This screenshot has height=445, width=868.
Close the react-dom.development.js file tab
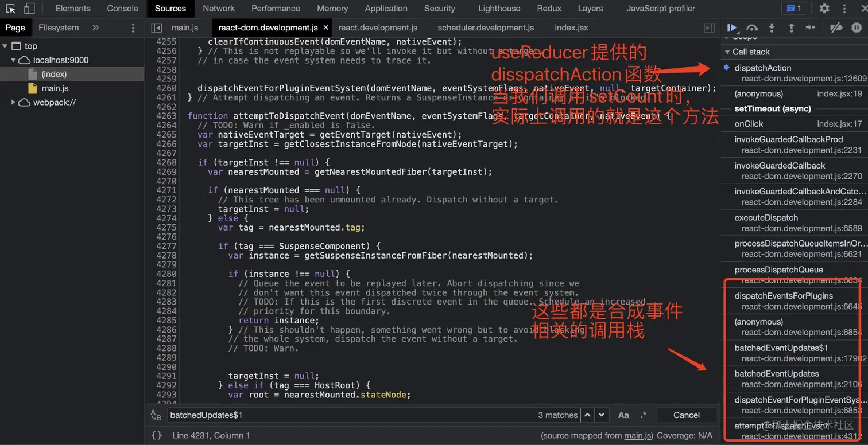326,28
